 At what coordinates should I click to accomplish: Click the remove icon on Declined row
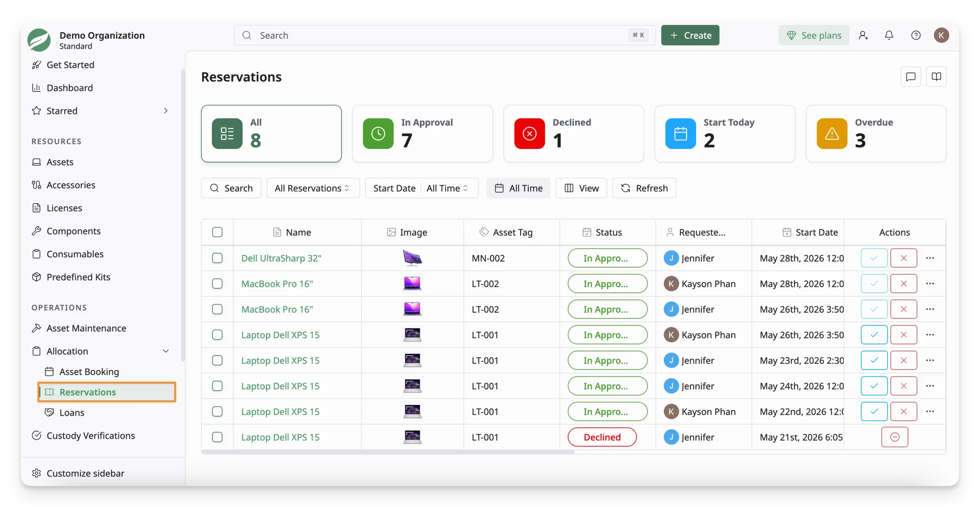pyautogui.click(x=894, y=437)
